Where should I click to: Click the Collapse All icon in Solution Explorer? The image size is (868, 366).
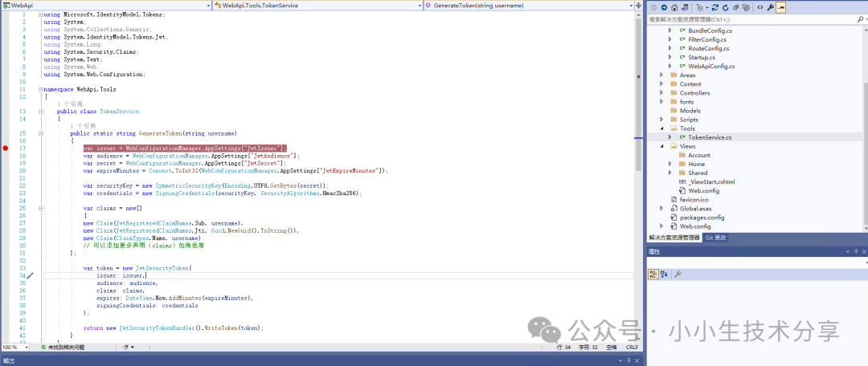pos(735,7)
